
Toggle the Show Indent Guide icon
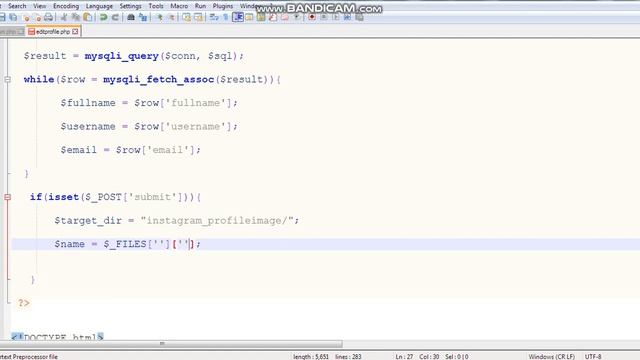(x=238, y=17)
